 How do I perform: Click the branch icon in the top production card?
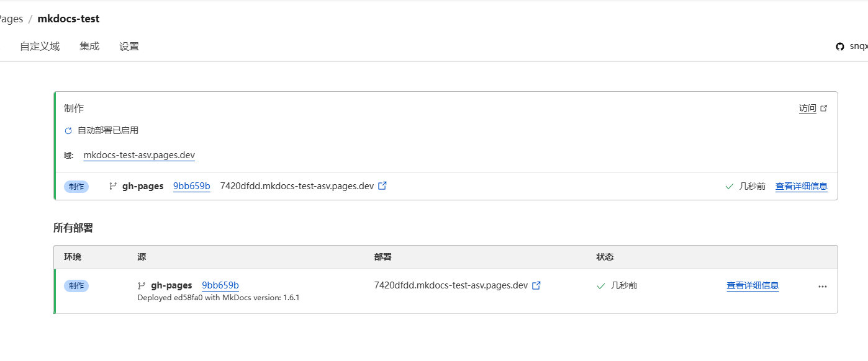[x=113, y=186]
